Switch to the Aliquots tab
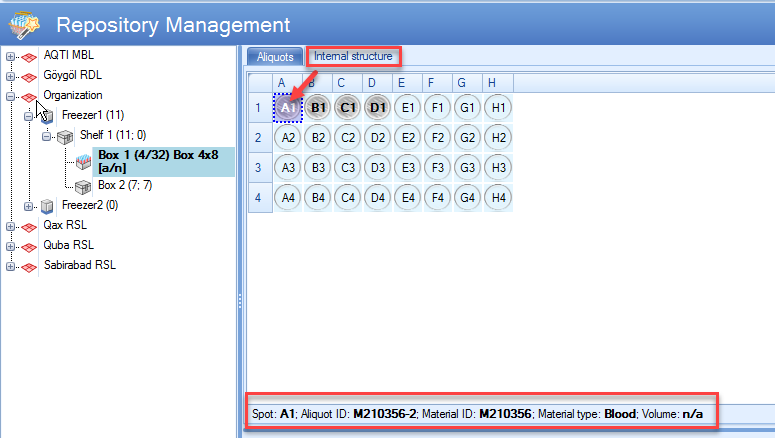This screenshot has width=775, height=438. [275, 57]
